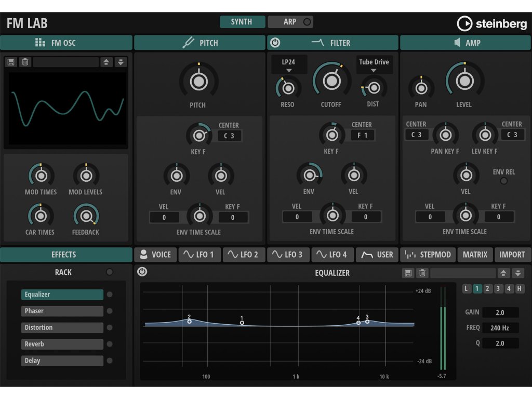
Task: Click the ARP page button
Action: tap(290, 22)
